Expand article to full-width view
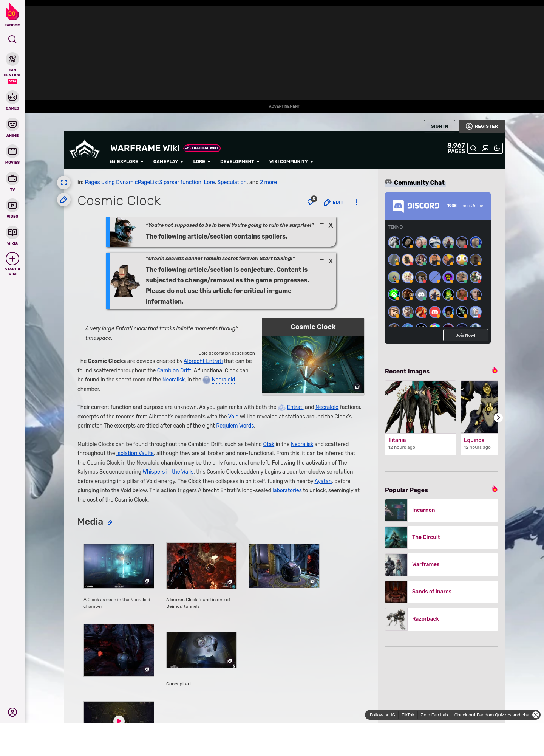Image resolution: width=544 pixels, height=756 pixels. [64, 183]
